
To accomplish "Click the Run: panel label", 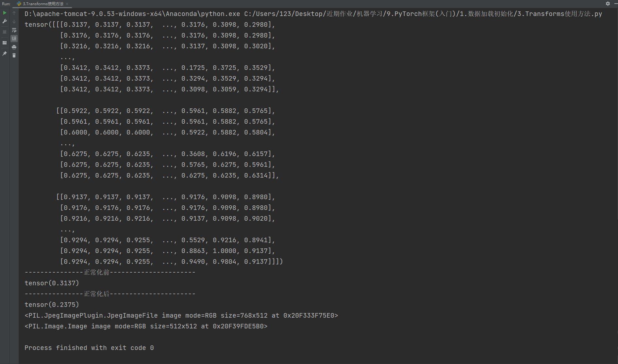I will (x=6, y=4).
